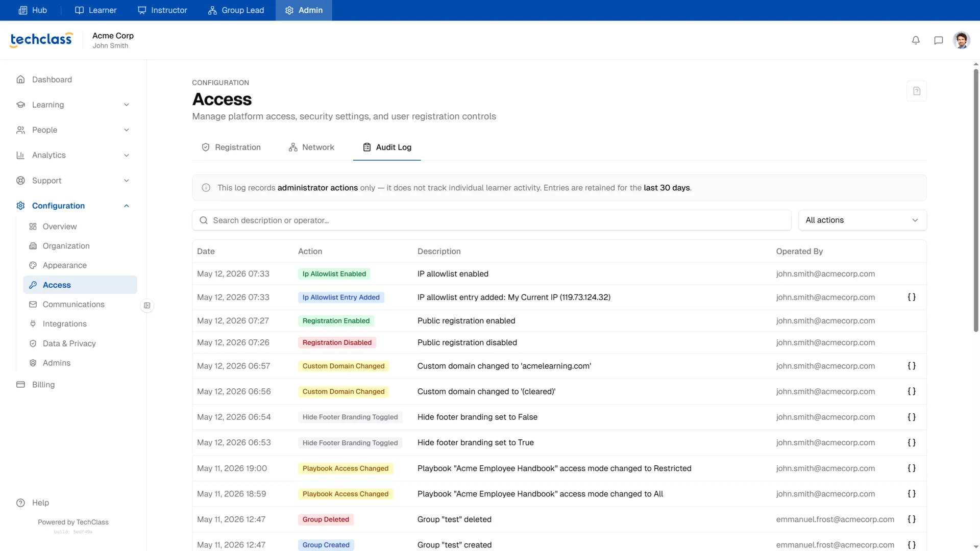Click the Group Deleted badge
This screenshot has height=551, width=980.
point(326,519)
